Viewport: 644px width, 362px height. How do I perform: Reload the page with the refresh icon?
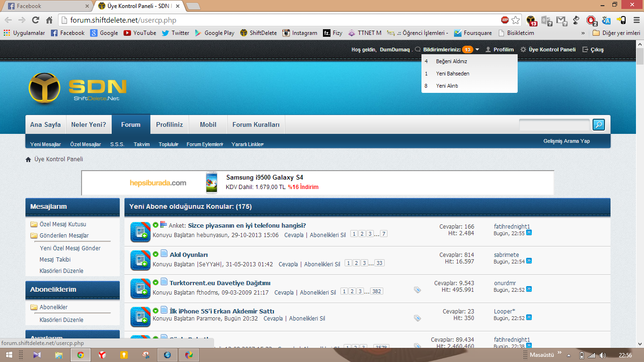[x=35, y=20]
